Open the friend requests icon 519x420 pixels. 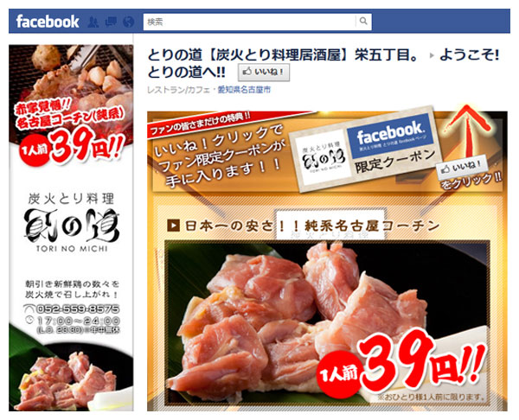pos(93,22)
